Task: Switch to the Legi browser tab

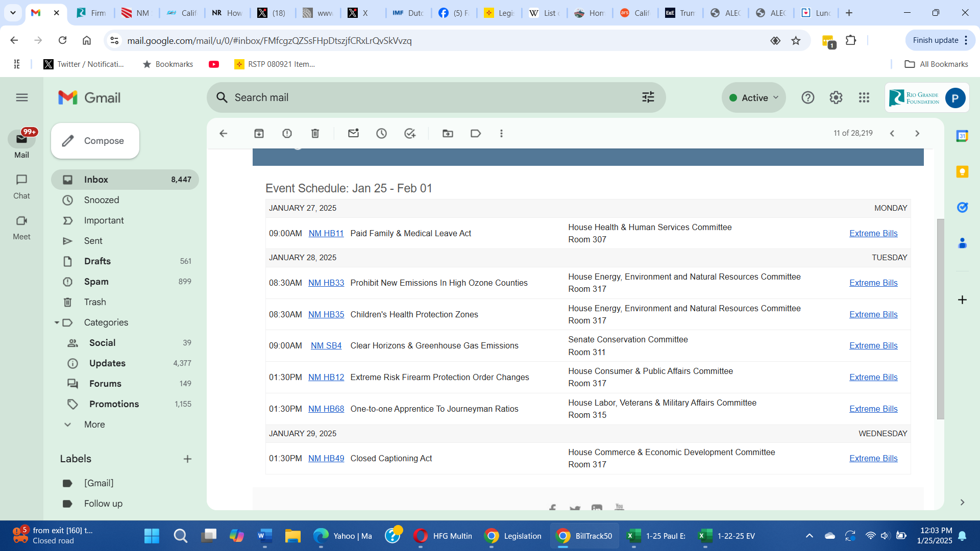Action: click(499, 13)
